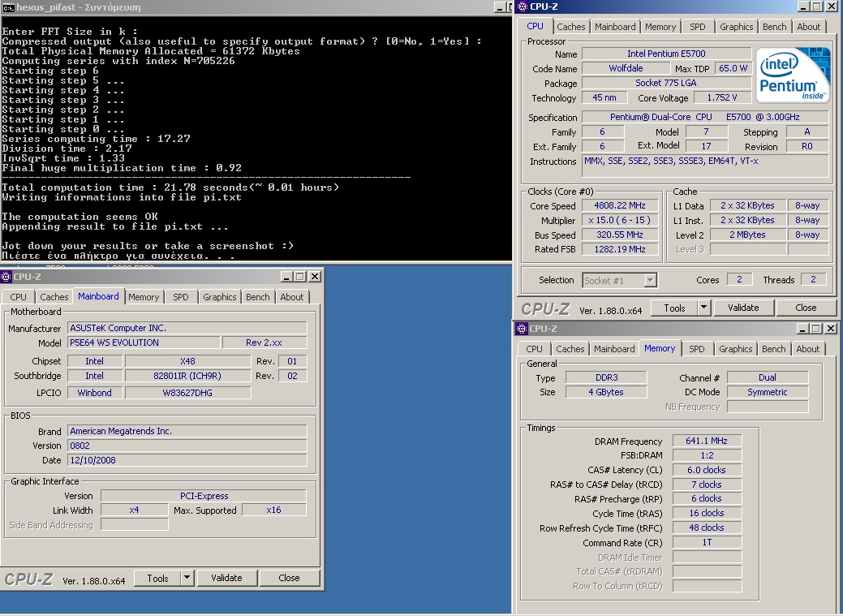
Task: Click the Core Speed 4808.22 MHz value
Action: point(620,205)
